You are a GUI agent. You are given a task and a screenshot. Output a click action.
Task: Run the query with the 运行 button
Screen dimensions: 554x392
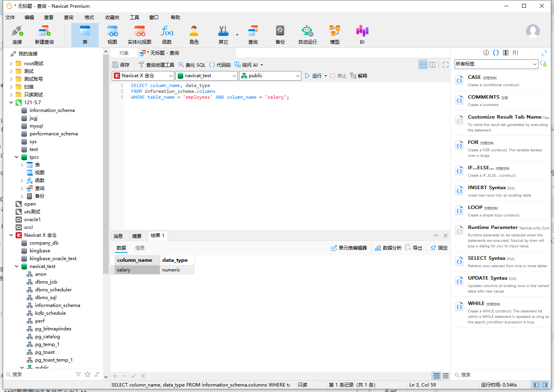click(x=313, y=76)
